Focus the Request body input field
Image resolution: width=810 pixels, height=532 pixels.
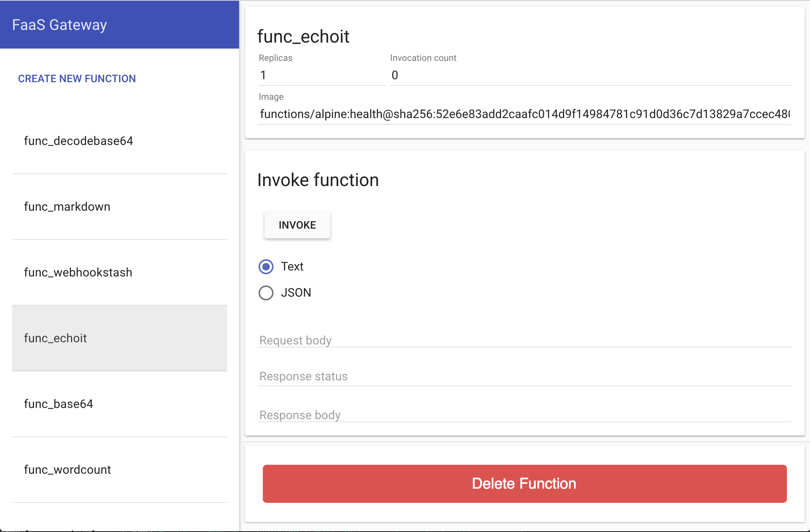pos(525,340)
